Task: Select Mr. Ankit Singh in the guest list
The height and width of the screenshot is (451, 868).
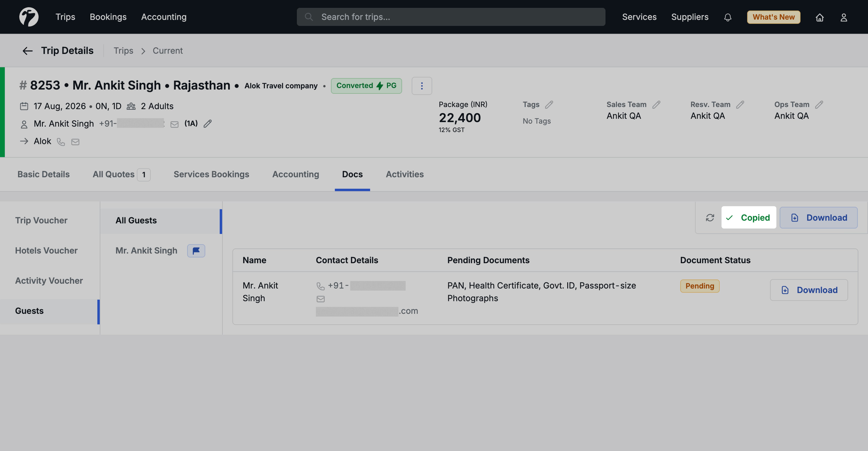Action: [146, 251]
